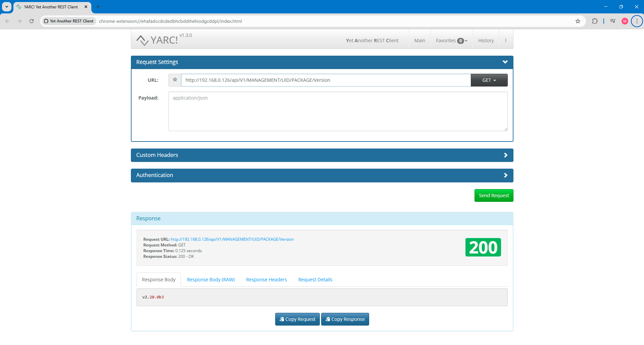
Task: Click the favorite star icon beside URL field
Action: (175, 80)
